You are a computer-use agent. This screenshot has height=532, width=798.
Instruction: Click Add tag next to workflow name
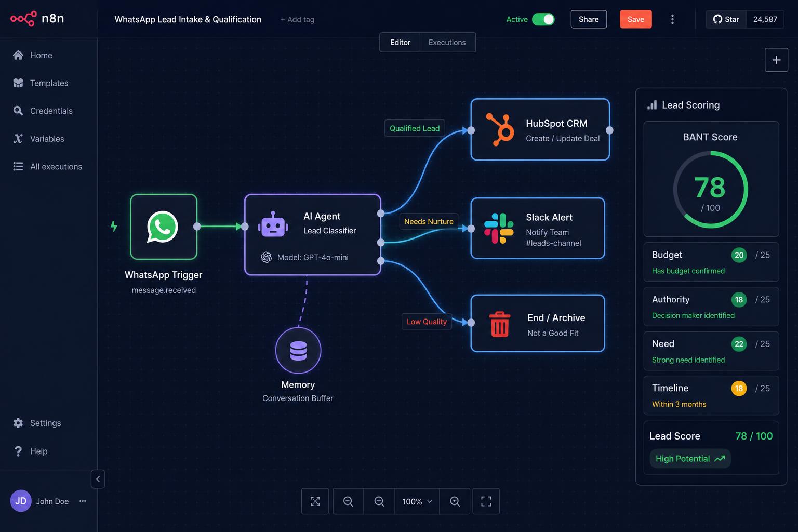point(297,19)
